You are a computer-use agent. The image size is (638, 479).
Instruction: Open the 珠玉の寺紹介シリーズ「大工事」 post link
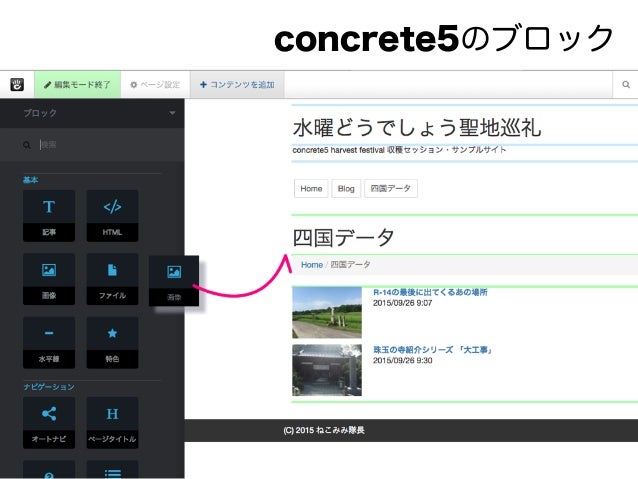[x=433, y=350]
